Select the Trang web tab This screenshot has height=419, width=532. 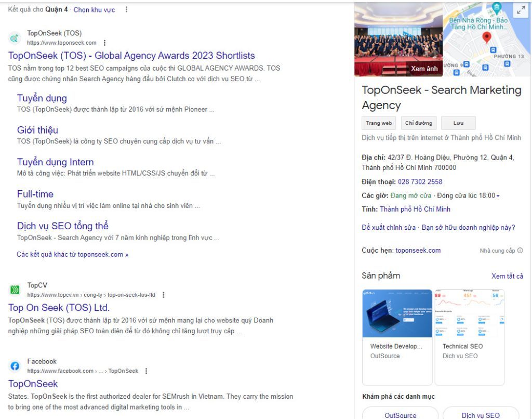[x=378, y=123]
